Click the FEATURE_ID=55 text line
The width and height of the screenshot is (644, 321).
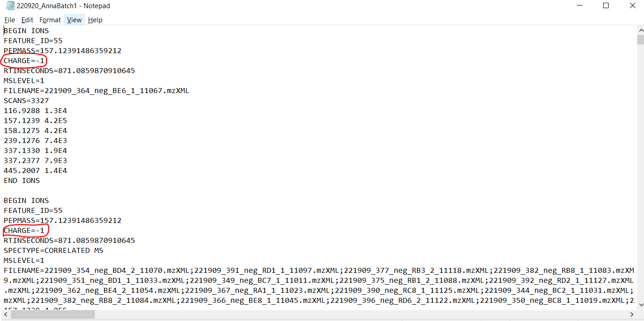coord(33,40)
